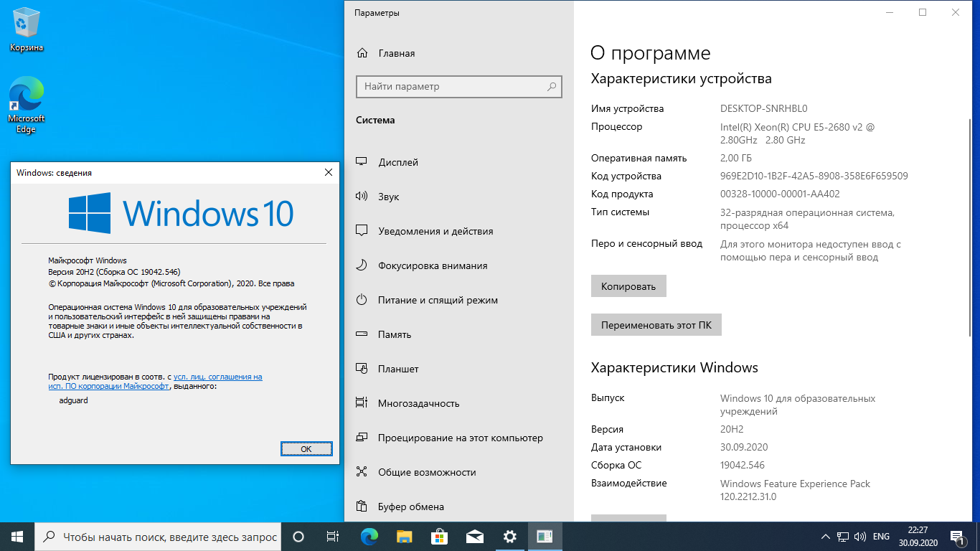Open the Многозадачность settings page

(x=459, y=403)
